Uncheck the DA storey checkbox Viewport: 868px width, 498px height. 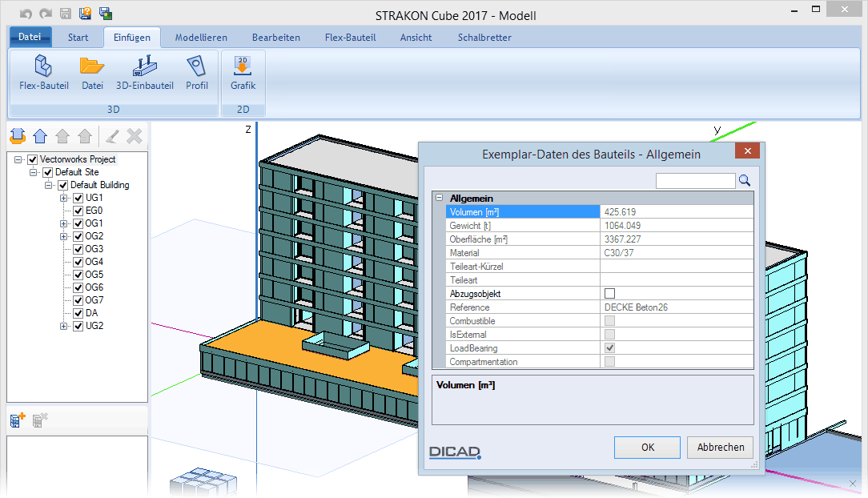click(x=78, y=313)
